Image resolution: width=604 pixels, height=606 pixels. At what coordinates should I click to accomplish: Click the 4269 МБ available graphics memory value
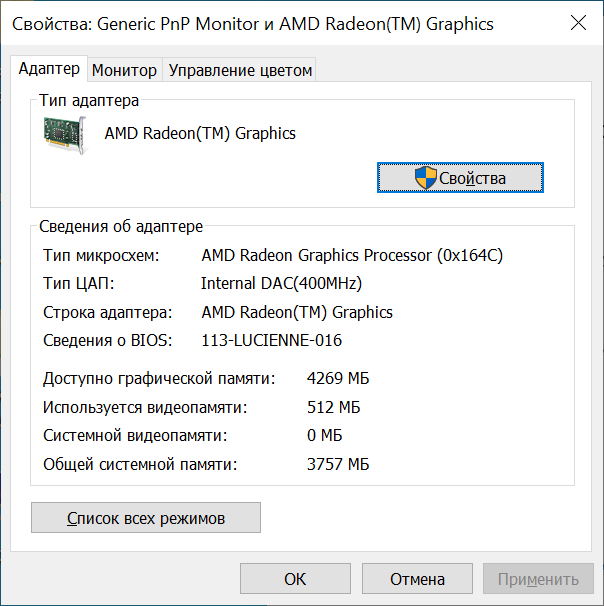(x=338, y=378)
